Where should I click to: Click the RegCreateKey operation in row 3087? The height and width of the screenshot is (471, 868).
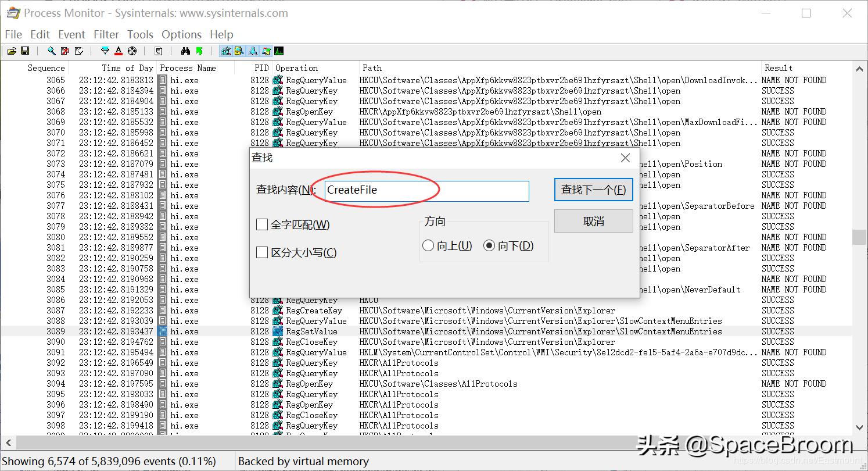click(x=314, y=311)
